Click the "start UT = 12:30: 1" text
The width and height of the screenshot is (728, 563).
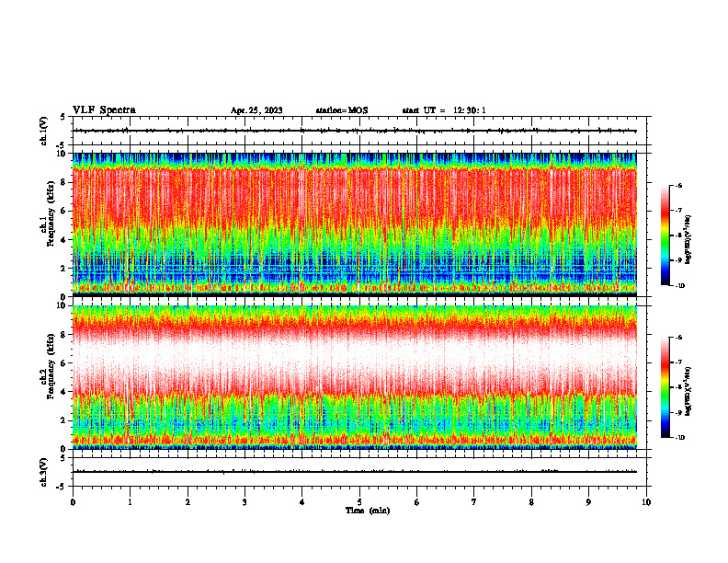pos(444,110)
